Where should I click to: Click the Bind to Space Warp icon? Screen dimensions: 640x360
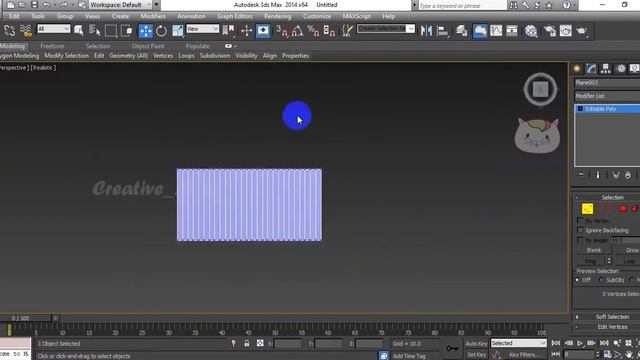(26, 31)
